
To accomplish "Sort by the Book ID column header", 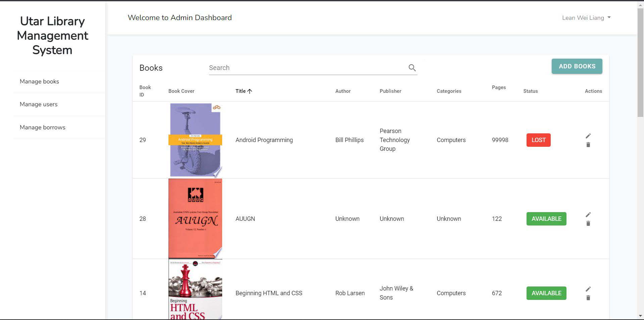I will (145, 91).
